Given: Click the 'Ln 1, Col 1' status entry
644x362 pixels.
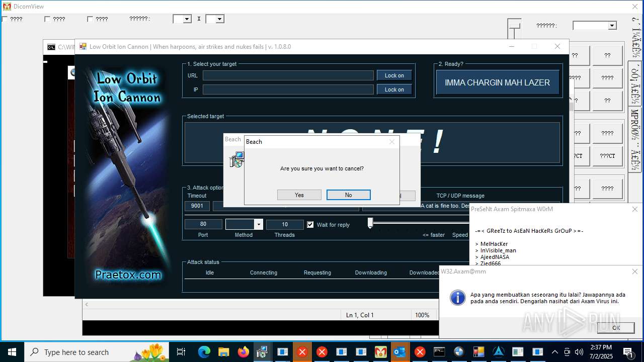Looking at the screenshot, I should (x=360, y=315).
